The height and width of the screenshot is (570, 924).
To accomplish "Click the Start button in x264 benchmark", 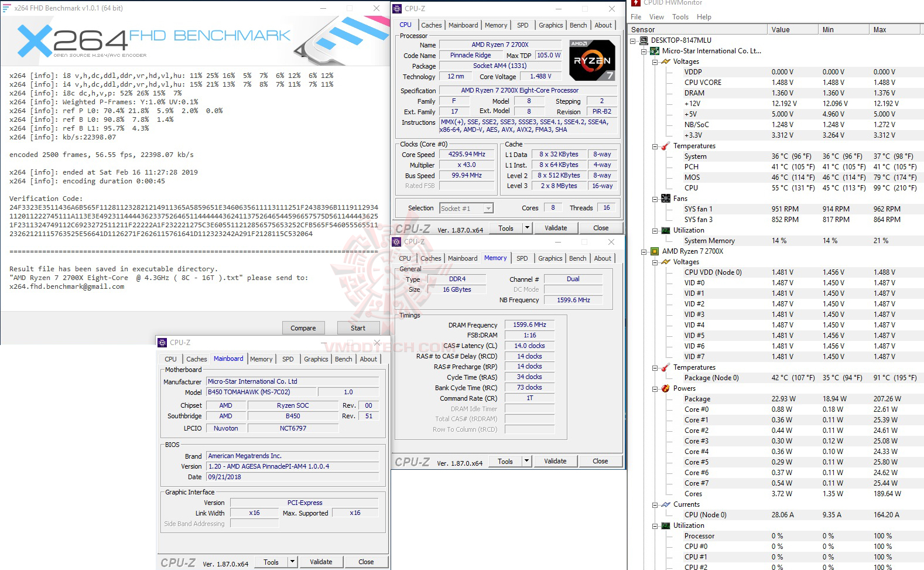I will tap(358, 328).
